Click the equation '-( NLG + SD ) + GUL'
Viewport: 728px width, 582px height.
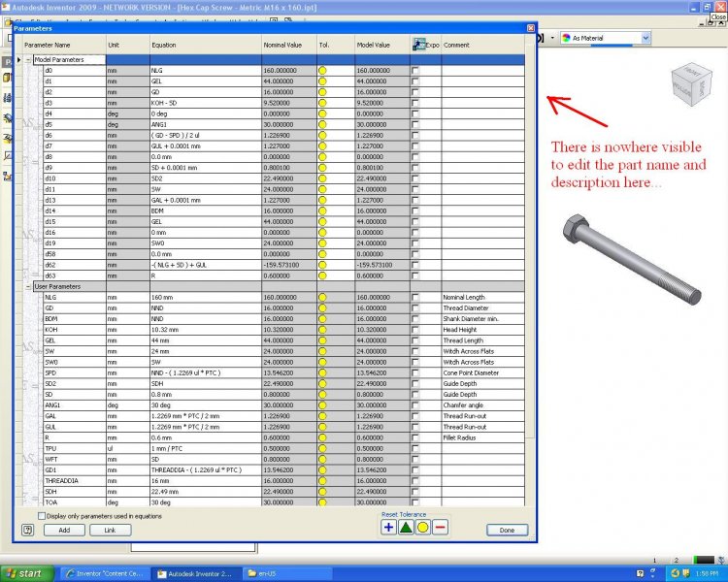coord(206,265)
